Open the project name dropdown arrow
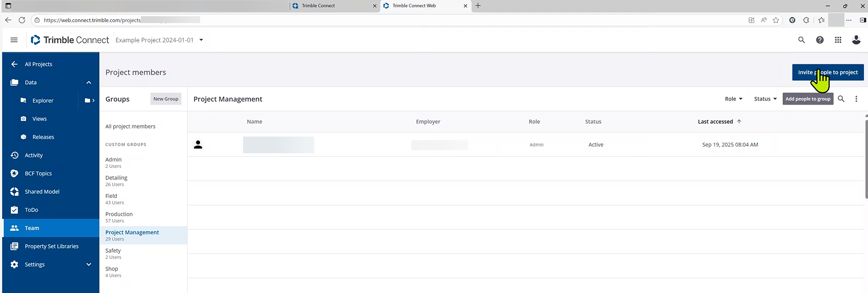This screenshot has height=293, width=868. click(201, 40)
